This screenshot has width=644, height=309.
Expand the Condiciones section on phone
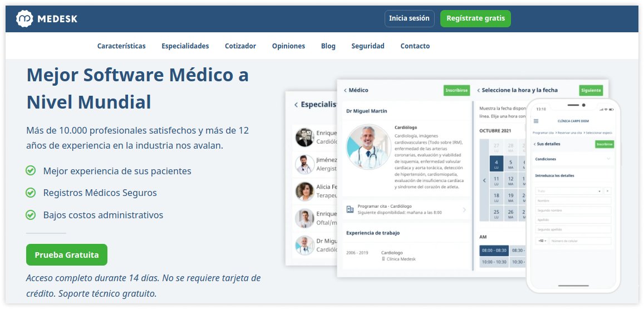[573, 159]
